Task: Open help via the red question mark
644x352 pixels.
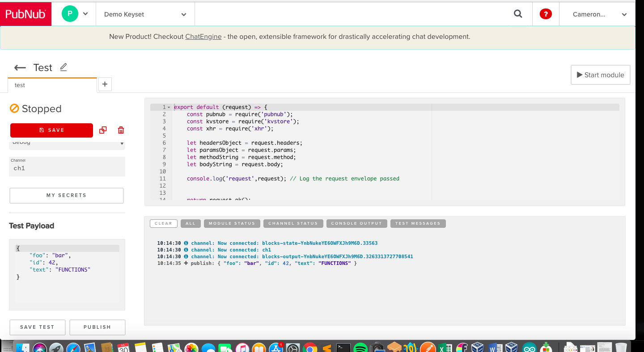Action: coord(546,14)
